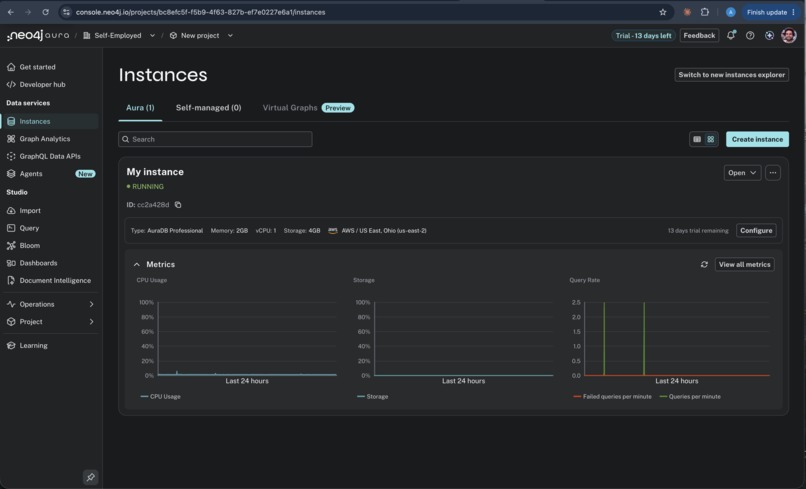
Task: Click the browser address bar URL
Action: pyautogui.click(x=200, y=12)
